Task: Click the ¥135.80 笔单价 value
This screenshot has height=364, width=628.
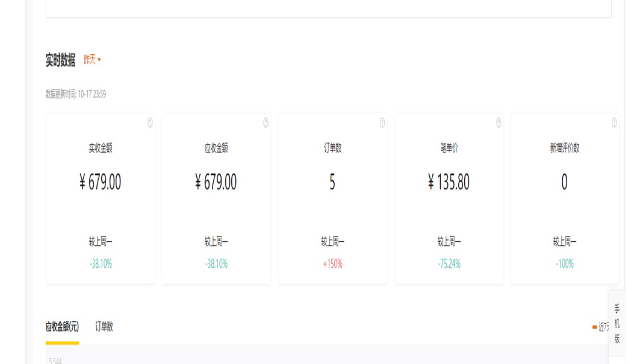Action: click(449, 182)
